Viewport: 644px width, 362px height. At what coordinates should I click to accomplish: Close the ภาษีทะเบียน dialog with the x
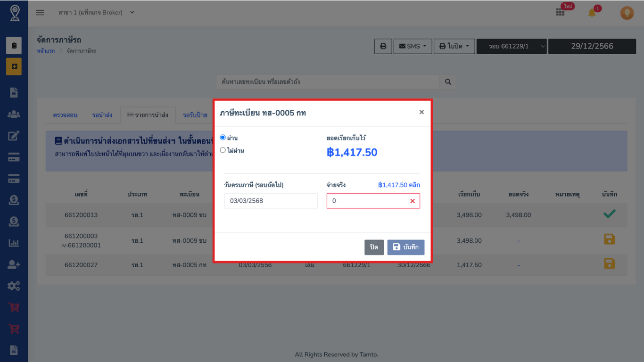click(x=421, y=112)
